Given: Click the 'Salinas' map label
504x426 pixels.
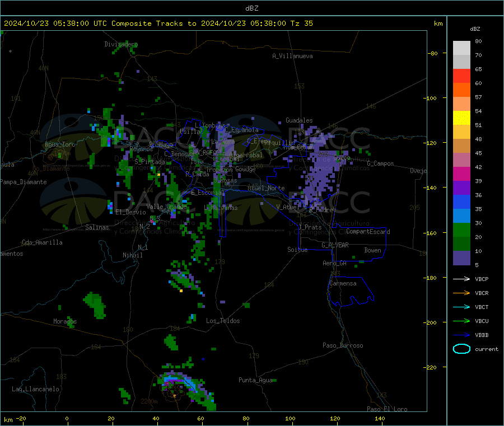Looking at the screenshot, I should (97, 227).
